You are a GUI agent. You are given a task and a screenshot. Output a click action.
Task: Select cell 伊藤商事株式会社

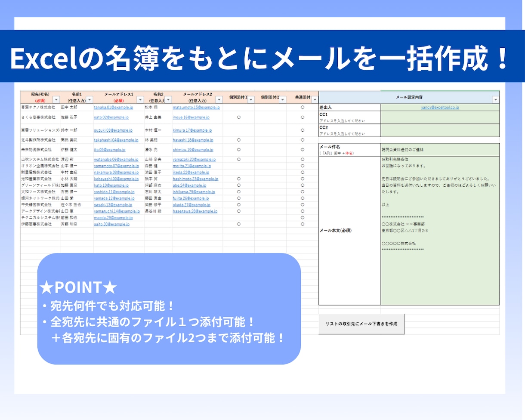pyautogui.click(x=40, y=224)
